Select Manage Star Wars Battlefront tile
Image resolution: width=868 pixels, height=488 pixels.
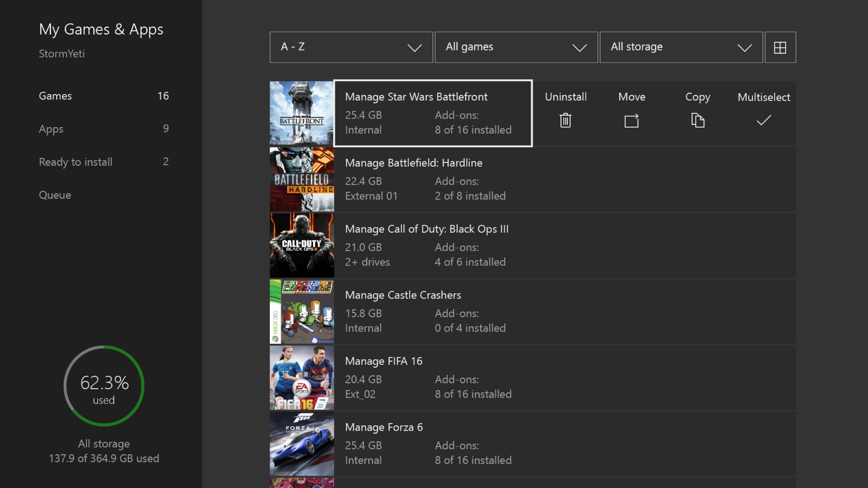click(433, 113)
